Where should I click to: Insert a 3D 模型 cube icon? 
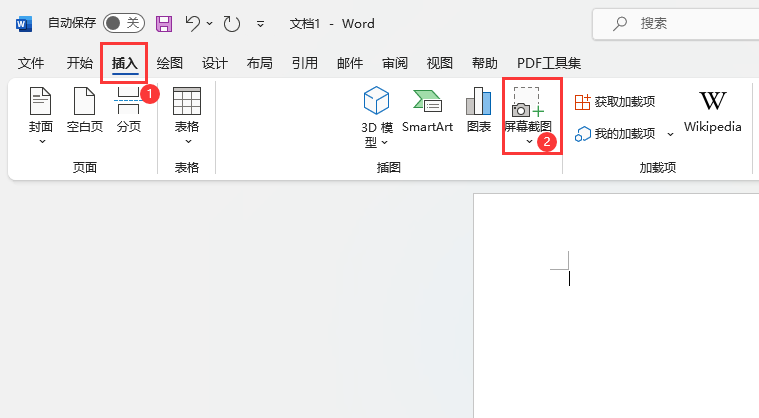377,100
